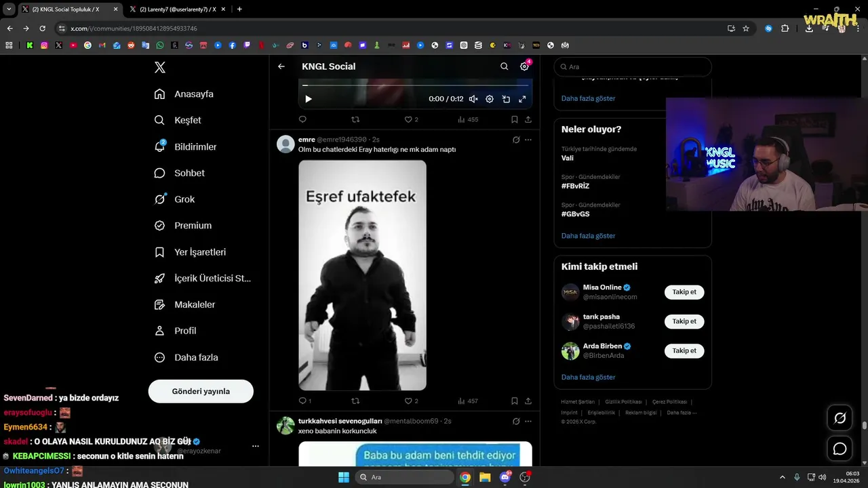868x488 pixels.
Task: Like the video post with 2 likes
Action: 411,119
